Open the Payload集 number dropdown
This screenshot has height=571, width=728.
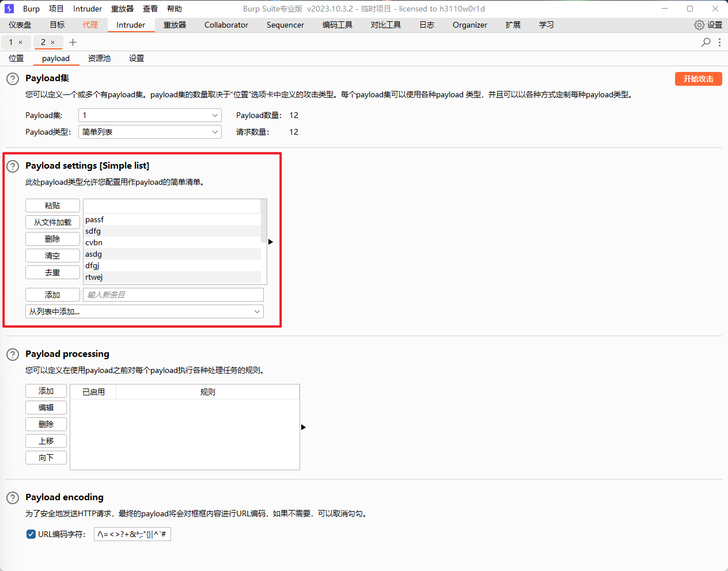(x=150, y=115)
